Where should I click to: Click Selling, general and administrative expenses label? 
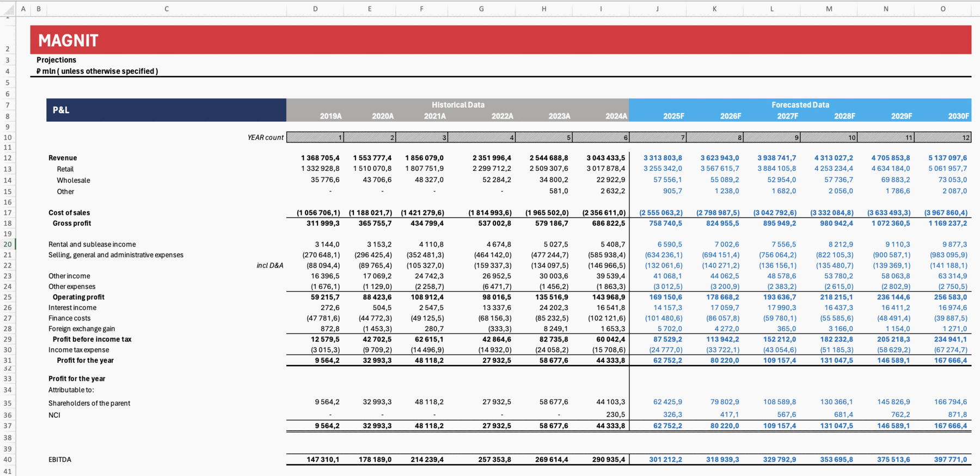point(116,255)
